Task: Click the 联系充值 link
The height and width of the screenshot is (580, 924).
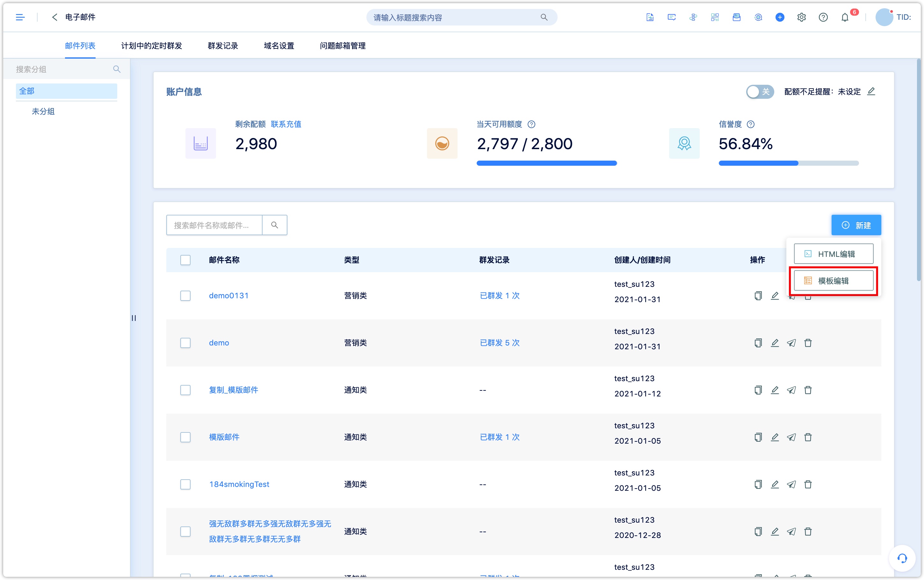Action: tap(286, 124)
